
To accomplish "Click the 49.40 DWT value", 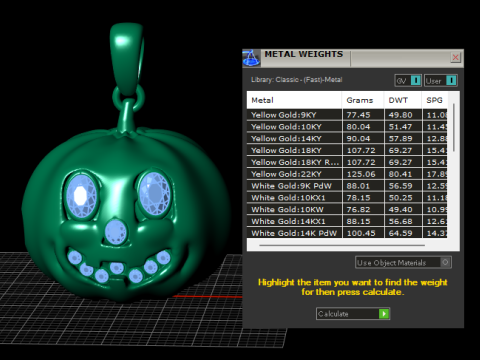I will click(400, 210).
